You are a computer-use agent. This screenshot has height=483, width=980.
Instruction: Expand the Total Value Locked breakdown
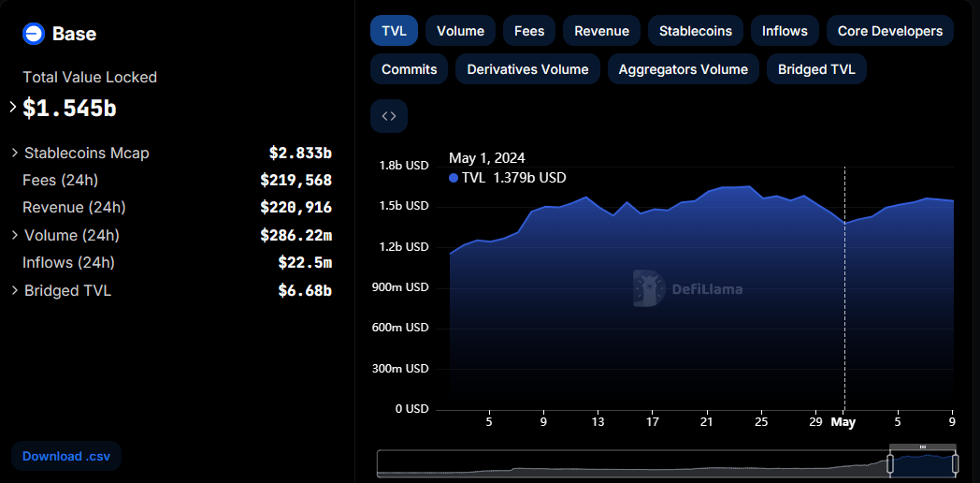[x=13, y=108]
